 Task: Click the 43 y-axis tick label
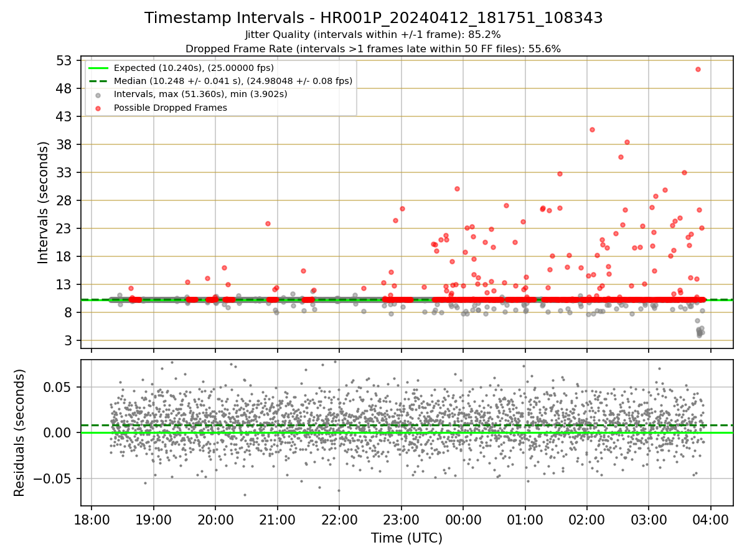click(65, 116)
